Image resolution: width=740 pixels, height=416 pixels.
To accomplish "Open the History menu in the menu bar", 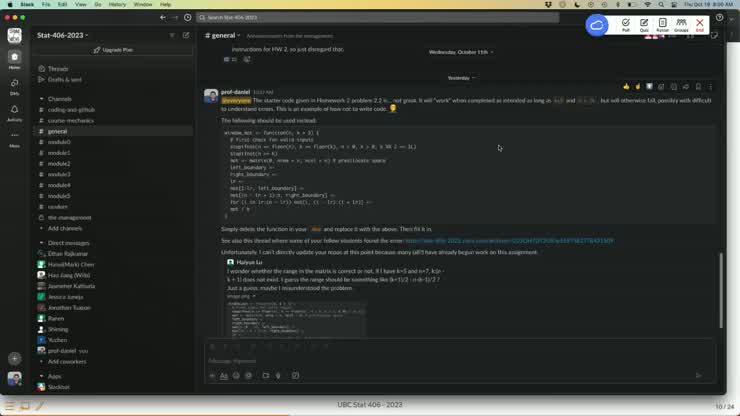I will click(117, 4).
